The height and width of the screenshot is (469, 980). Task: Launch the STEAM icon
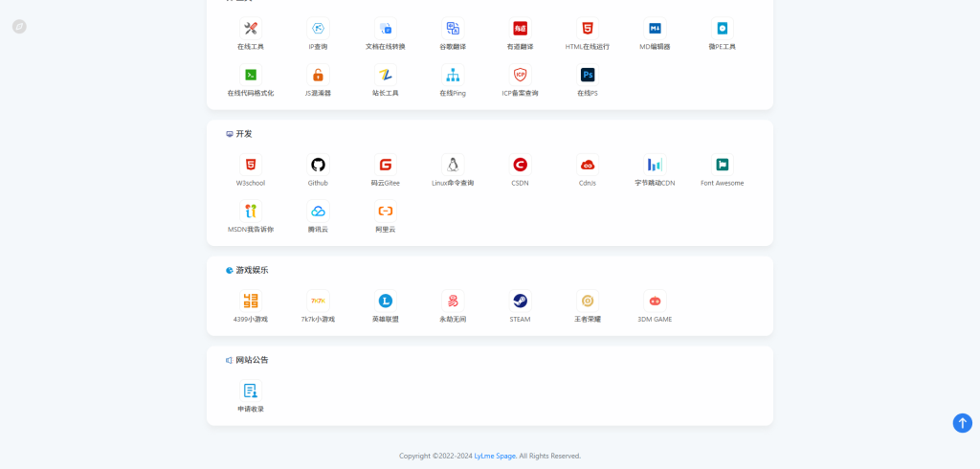tap(520, 301)
